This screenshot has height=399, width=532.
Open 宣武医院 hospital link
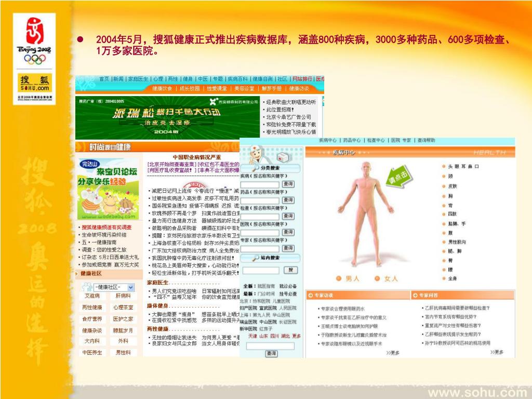pyautogui.click(x=268, y=308)
